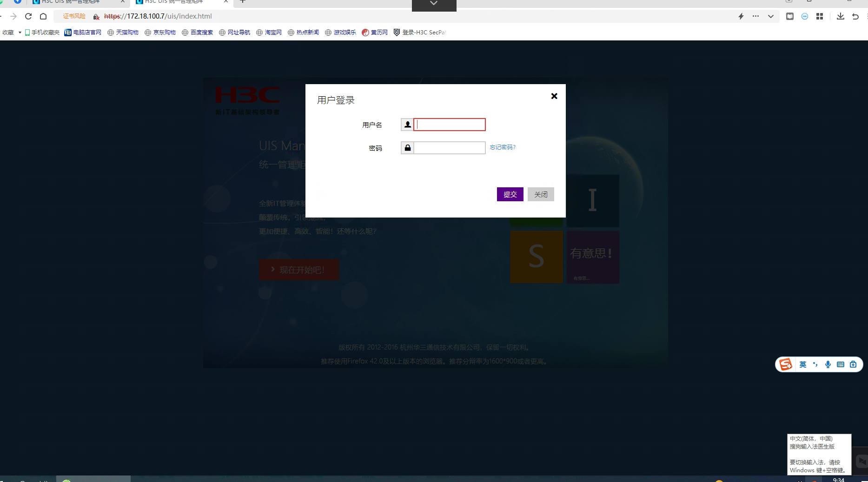Viewport: 868px width, 482px height.
Task: Open the 登录-H3C SecPath bookmark
Action: [420, 33]
